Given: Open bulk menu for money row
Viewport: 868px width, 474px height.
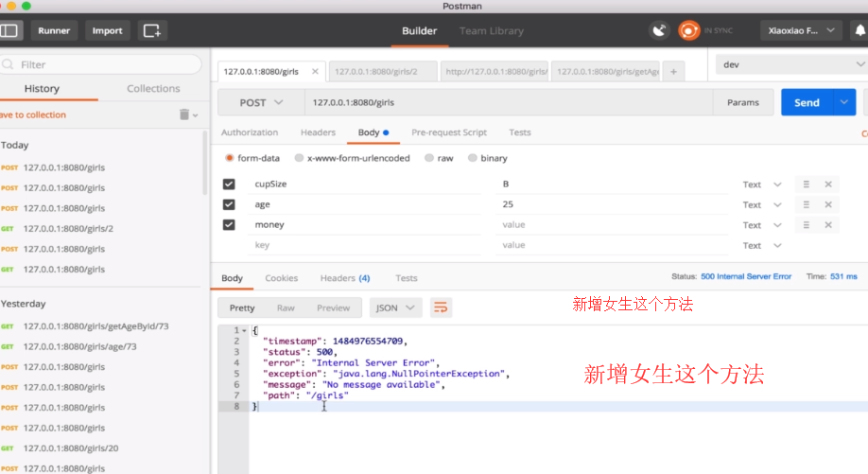Looking at the screenshot, I should 806,225.
